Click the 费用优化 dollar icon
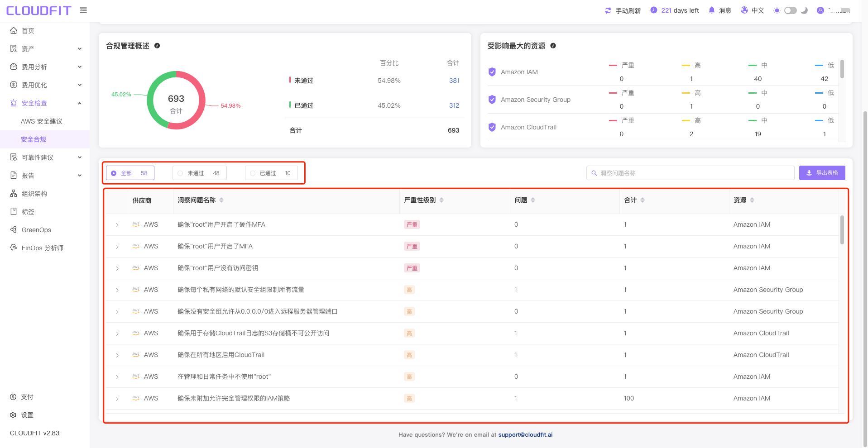Image resolution: width=868 pixels, height=448 pixels. coord(14,85)
